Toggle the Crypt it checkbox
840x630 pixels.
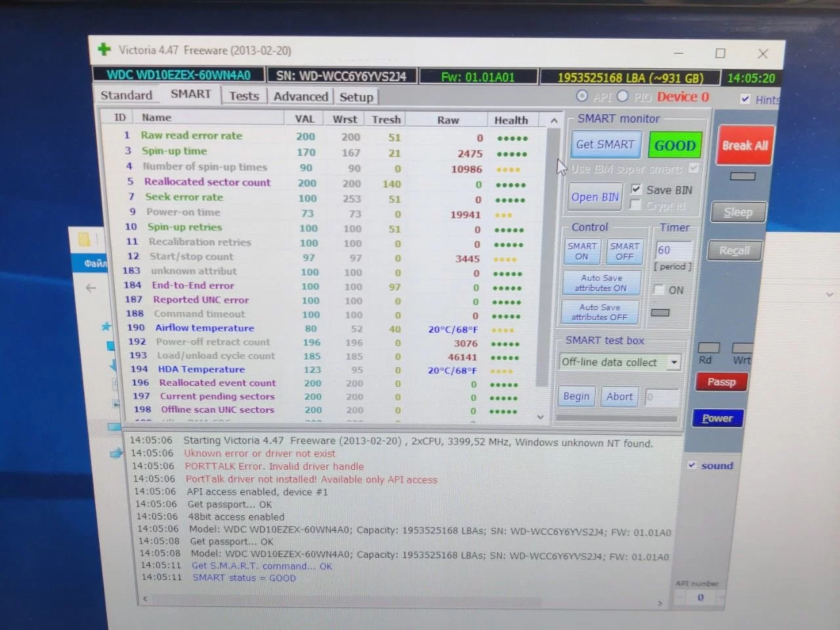click(x=635, y=205)
